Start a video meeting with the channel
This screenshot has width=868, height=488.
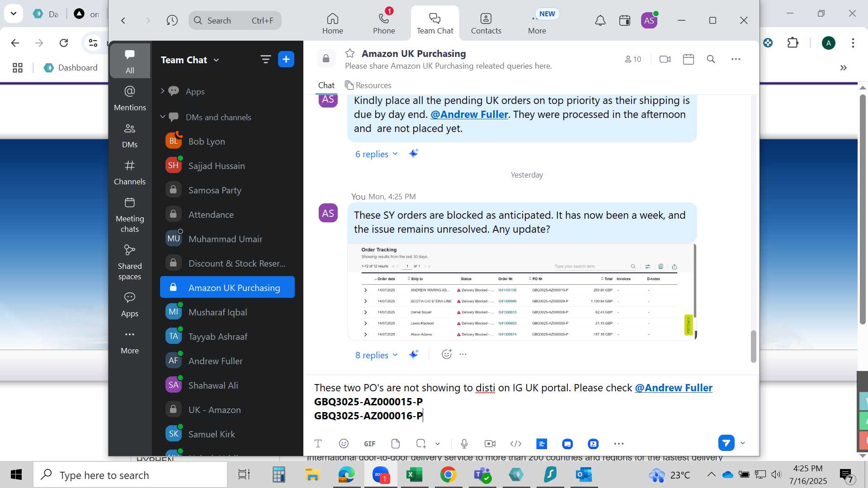point(665,59)
